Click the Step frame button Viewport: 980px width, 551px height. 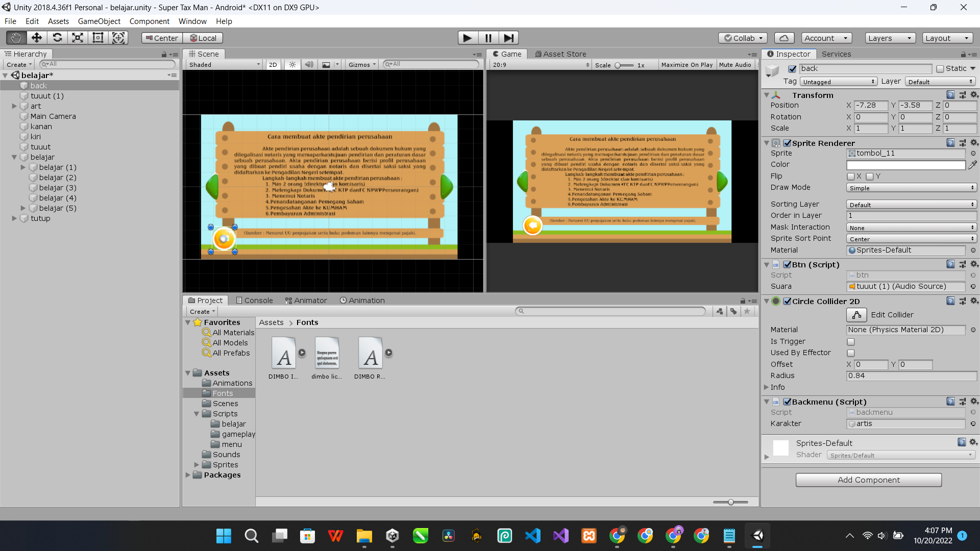click(x=508, y=38)
